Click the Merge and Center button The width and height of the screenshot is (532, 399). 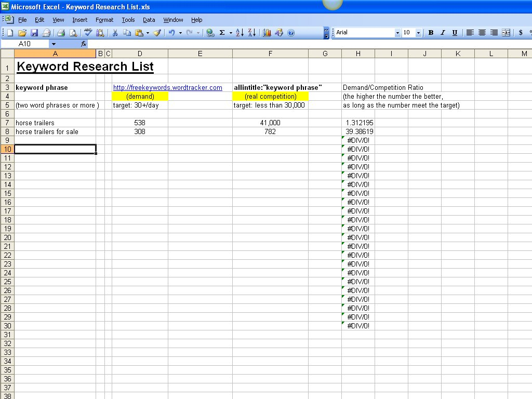[506, 33]
